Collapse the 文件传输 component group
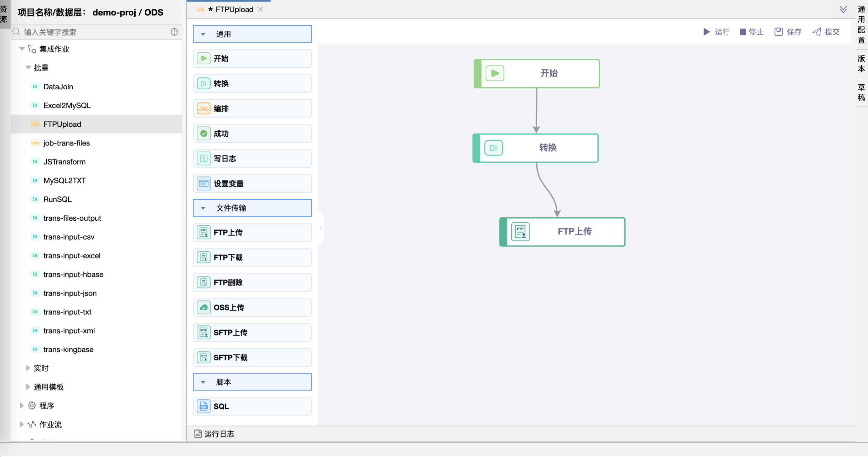 point(203,208)
